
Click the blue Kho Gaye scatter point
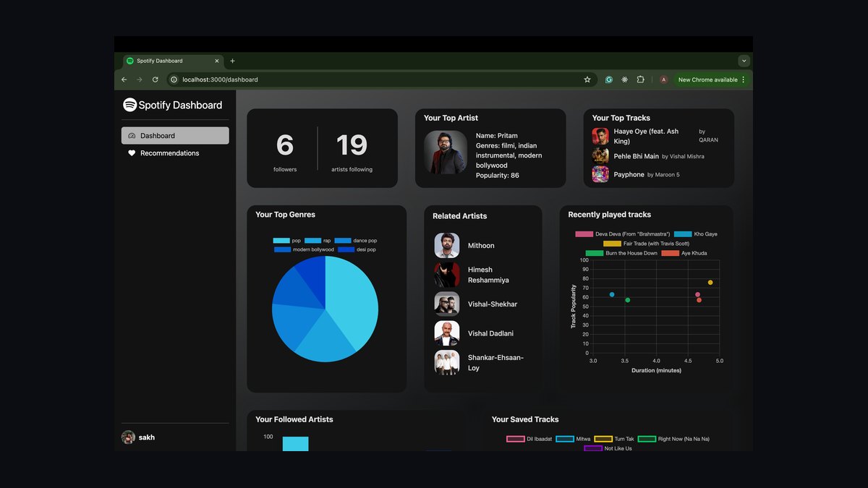612,294
